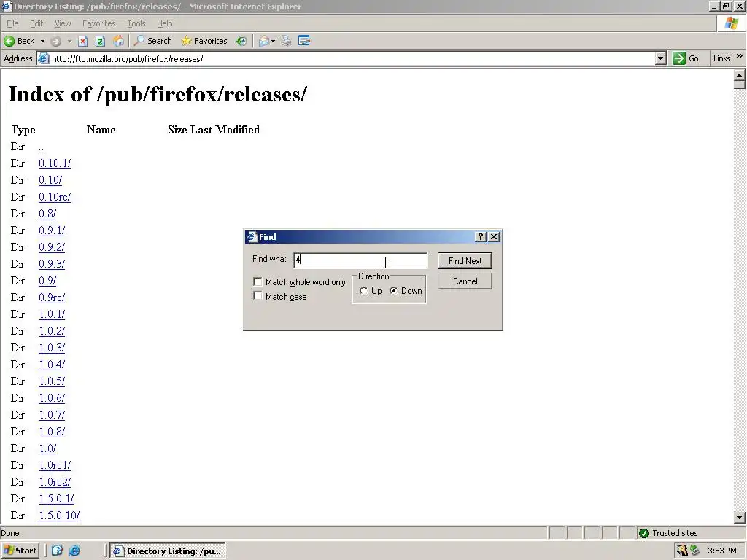Click the Forward arrow icon
The width and height of the screenshot is (747, 560).
point(55,41)
